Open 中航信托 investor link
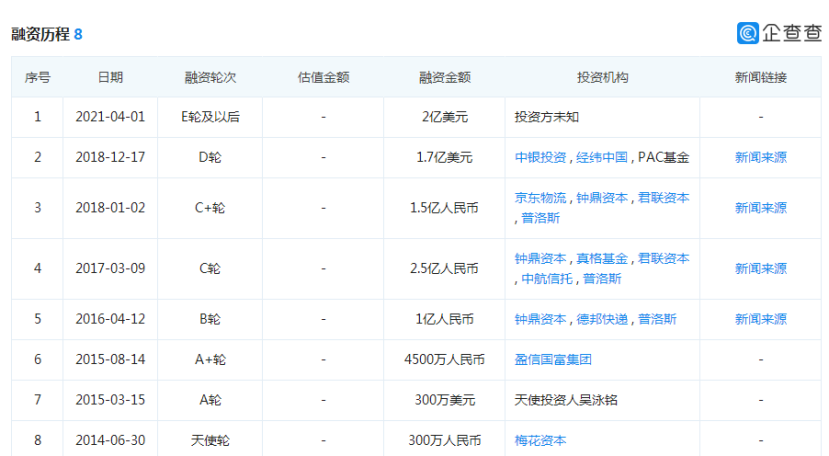The image size is (829, 456). tap(547, 279)
